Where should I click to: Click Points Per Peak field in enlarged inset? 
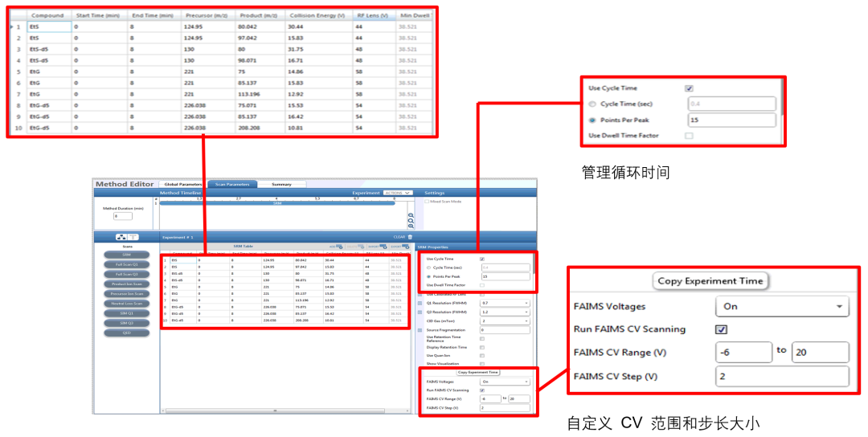tap(732, 120)
